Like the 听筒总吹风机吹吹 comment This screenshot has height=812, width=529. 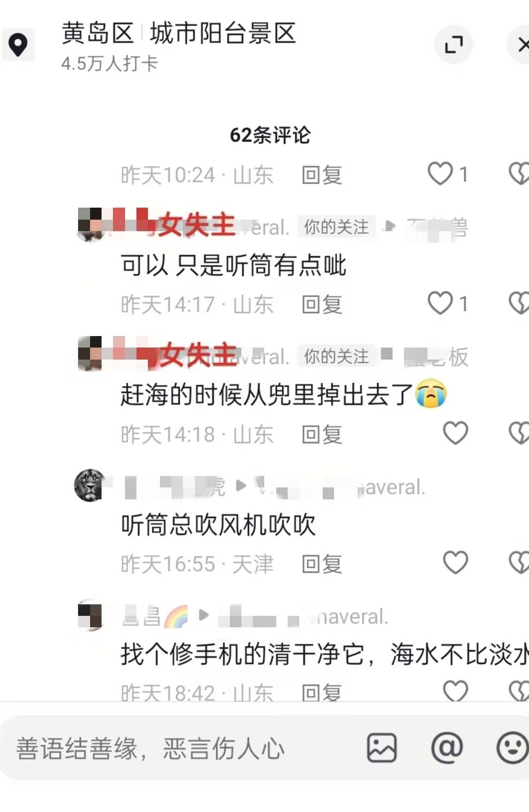[x=455, y=563]
